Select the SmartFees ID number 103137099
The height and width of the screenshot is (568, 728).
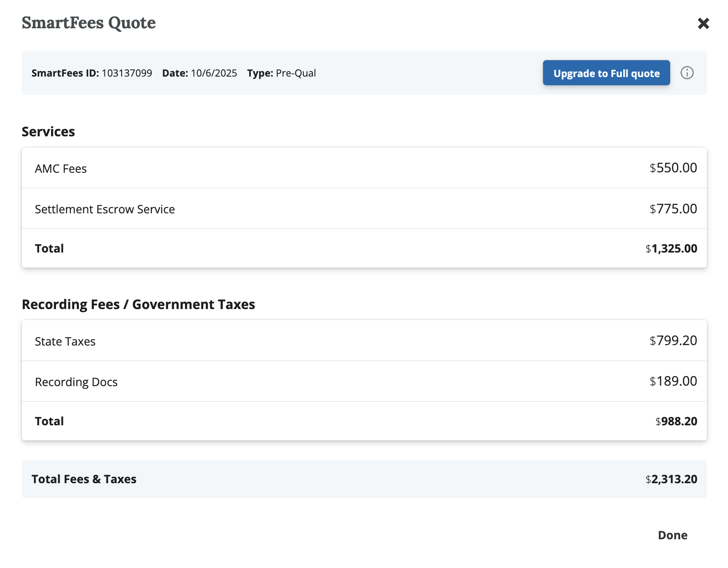click(x=127, y=73)
